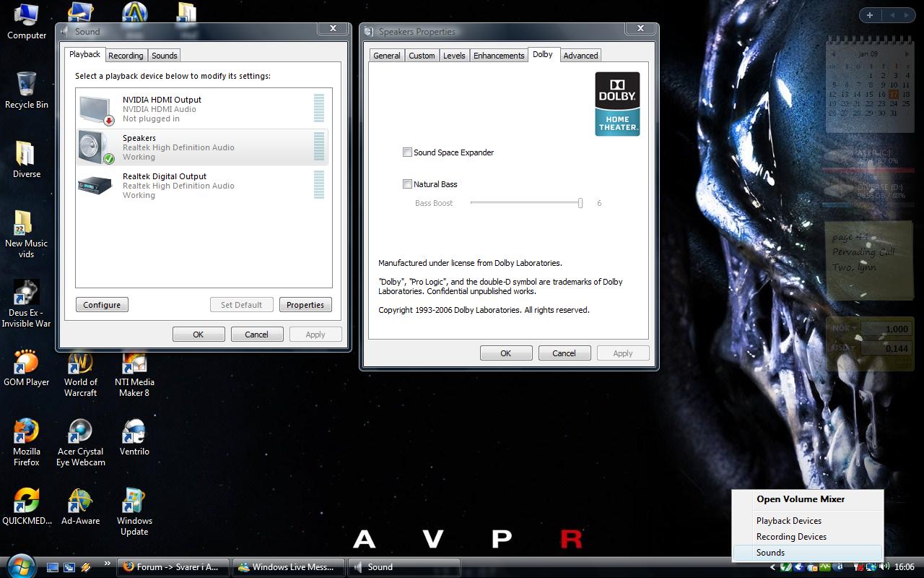The width and height of the screenshot is (924, 578).
Task: Select day 17 in calendar gadget
Action: 894,94
